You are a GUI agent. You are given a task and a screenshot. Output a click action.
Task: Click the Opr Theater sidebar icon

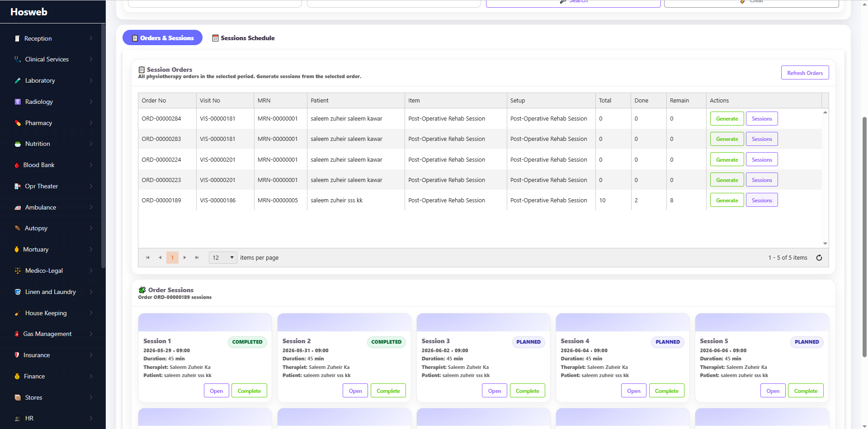[x=18, y=186]
